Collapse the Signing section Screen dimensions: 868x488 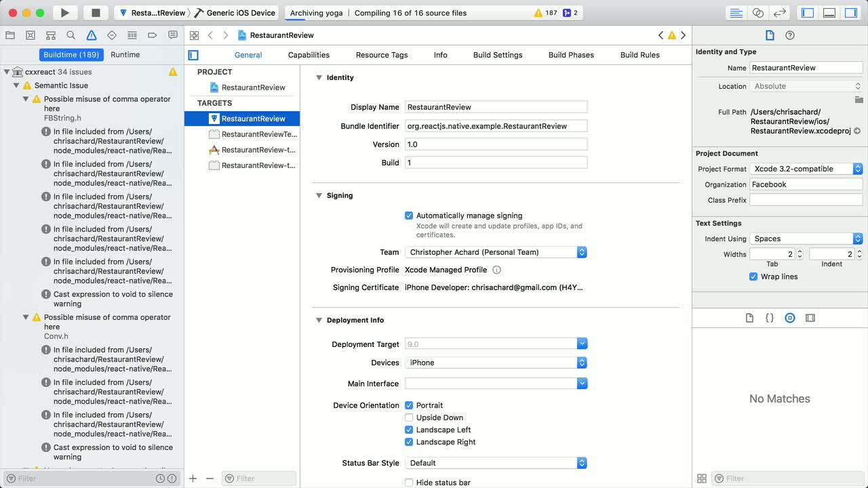point(319,195)
